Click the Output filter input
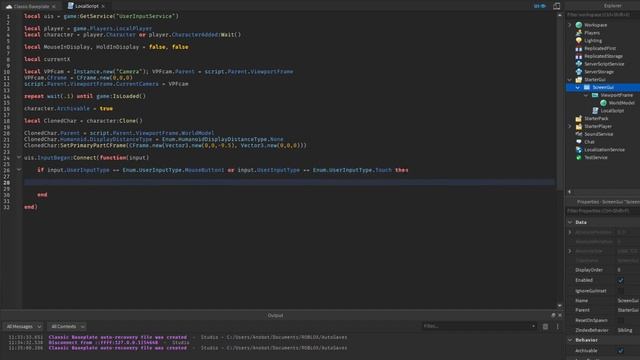Viewport: 640px width, 360px height. pos(476,326)
